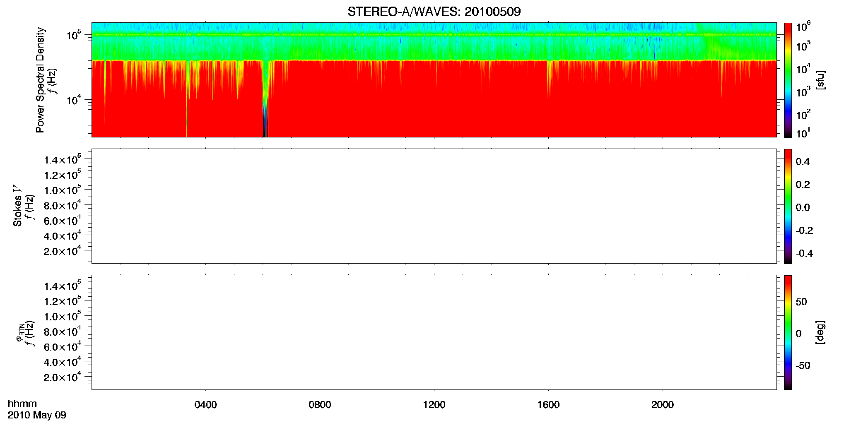The height and width of the screenshot is (447, 868).
Task: Click the Stokes V colorbar
Action: click(788, 206)
